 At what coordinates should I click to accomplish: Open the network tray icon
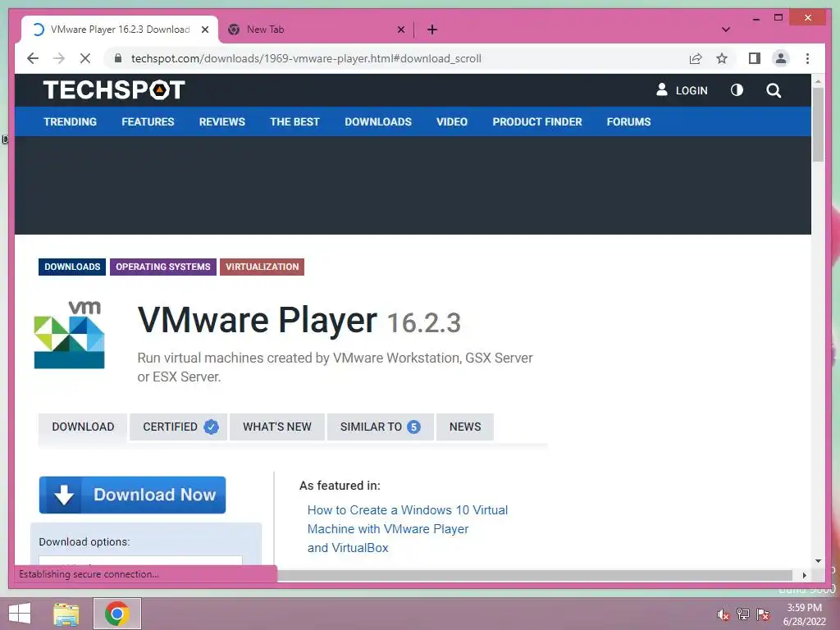click(743, 614)
